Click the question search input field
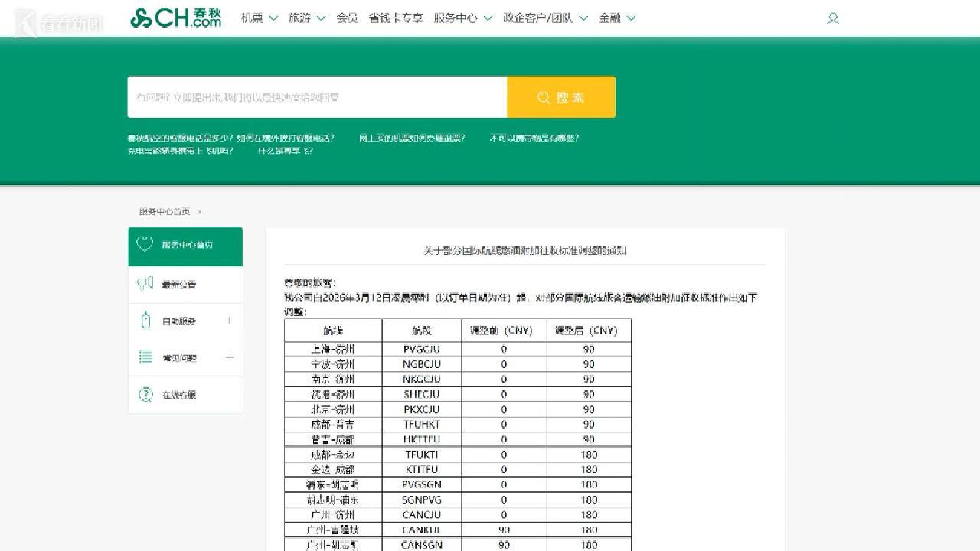 coord(317,97)
